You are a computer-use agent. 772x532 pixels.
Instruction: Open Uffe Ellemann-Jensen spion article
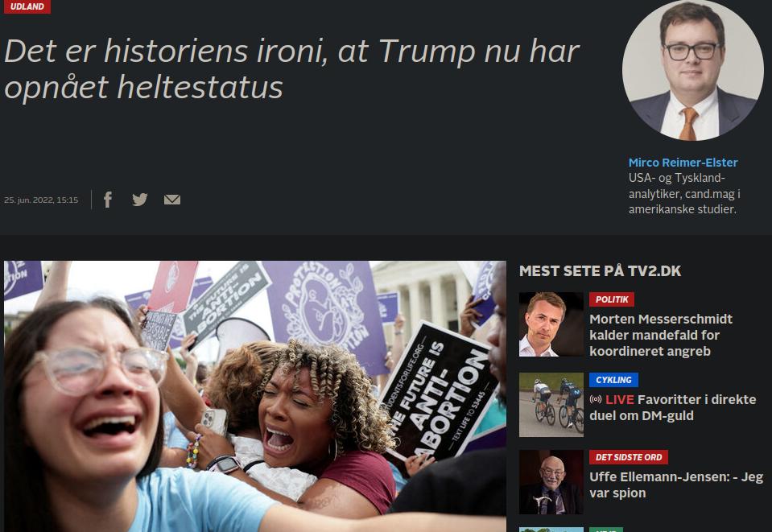pyautogui.click(x=676, y=485)
